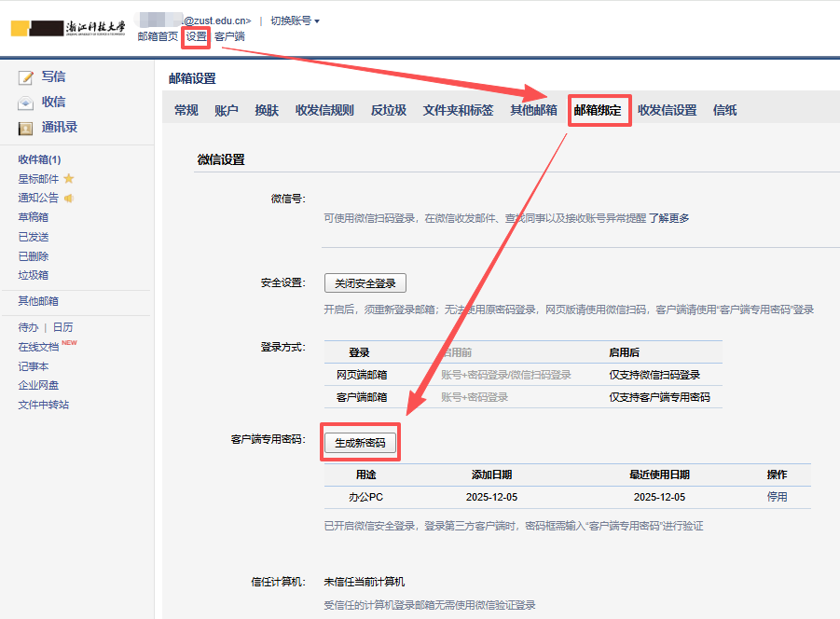Click the star icon beside 星标邮件

69,179
